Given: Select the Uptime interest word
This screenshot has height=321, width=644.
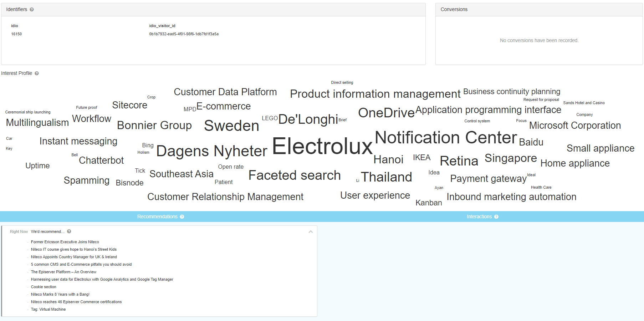Looking at the screenshot, I should coord(37,166).
